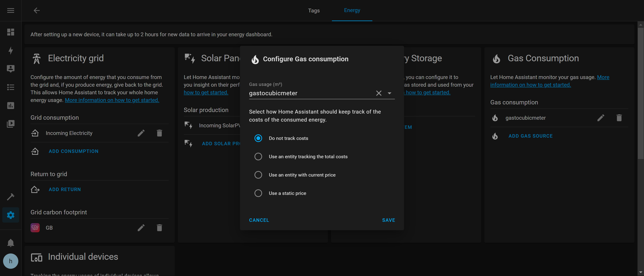Click Add Gas Source
The width and height of the screenshot is (644, 276).
pyautogui.click(x=530, y=136)
